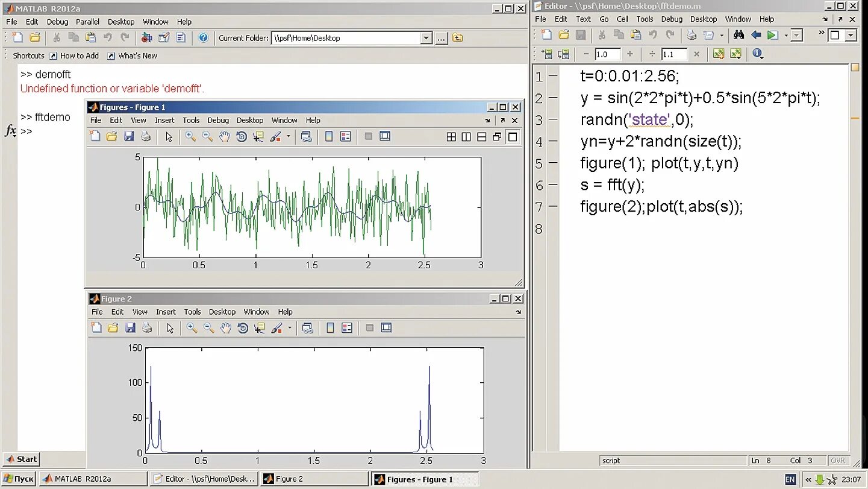Insert colorbar in Figure 1
This screenshot has height=489, width=868.
[x=329, y=137]
